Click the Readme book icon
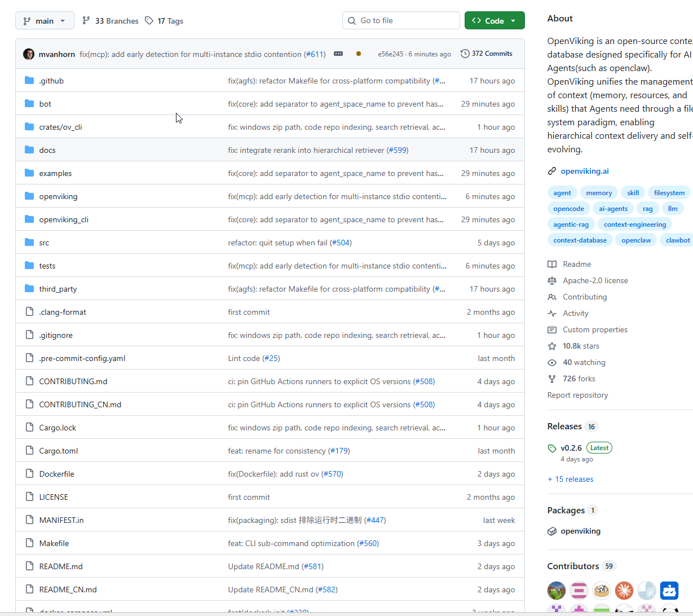The width and height of the screenshot is (693, 616). (552, 264)
